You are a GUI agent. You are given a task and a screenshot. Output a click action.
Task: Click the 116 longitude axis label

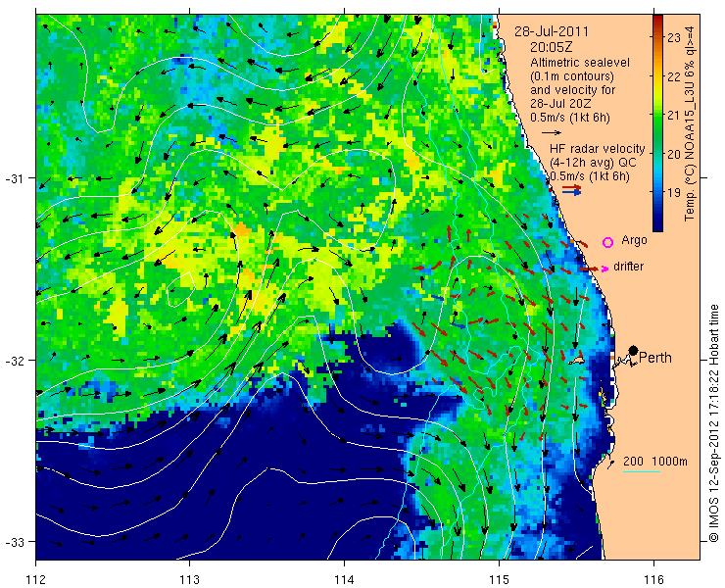click(x=653, y=579)
